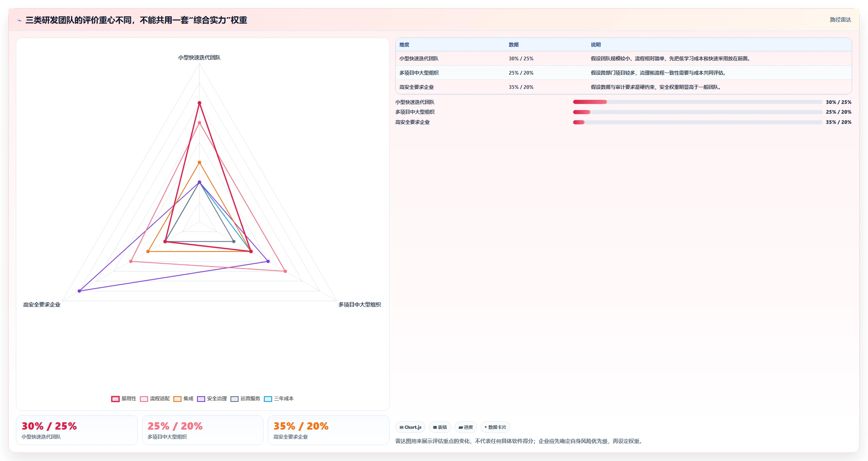Screen dimensions: 868x461
Task: Toggle the 运营服务 legend item
Action: tap(245, 399)
